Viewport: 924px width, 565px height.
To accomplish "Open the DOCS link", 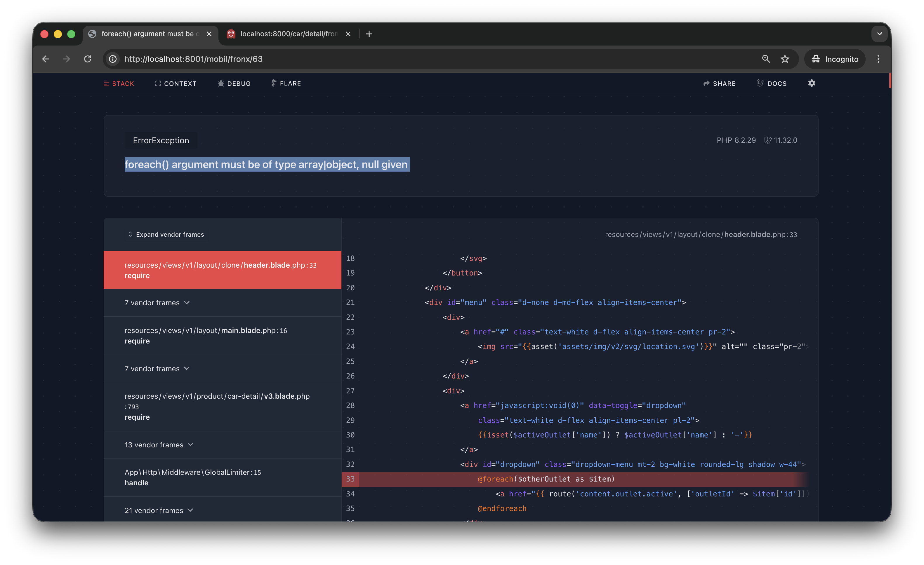I will pyautogui.click(x=771, y=83).
